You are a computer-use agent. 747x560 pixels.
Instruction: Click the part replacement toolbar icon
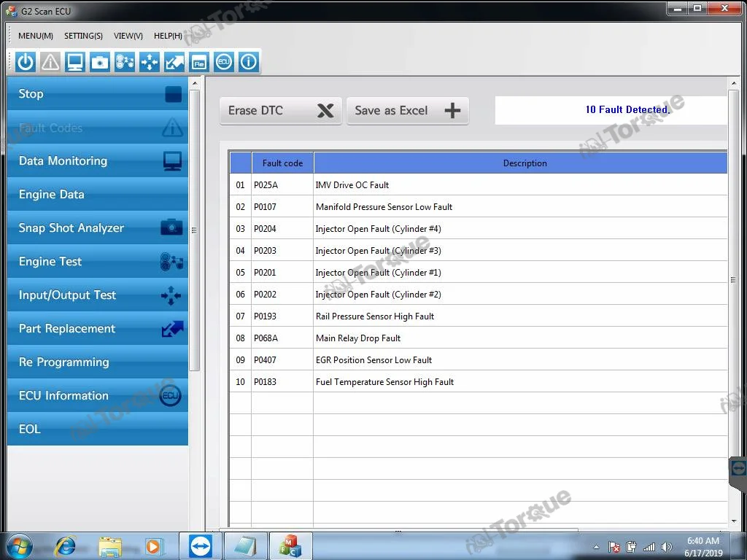(x=174, y=62)
